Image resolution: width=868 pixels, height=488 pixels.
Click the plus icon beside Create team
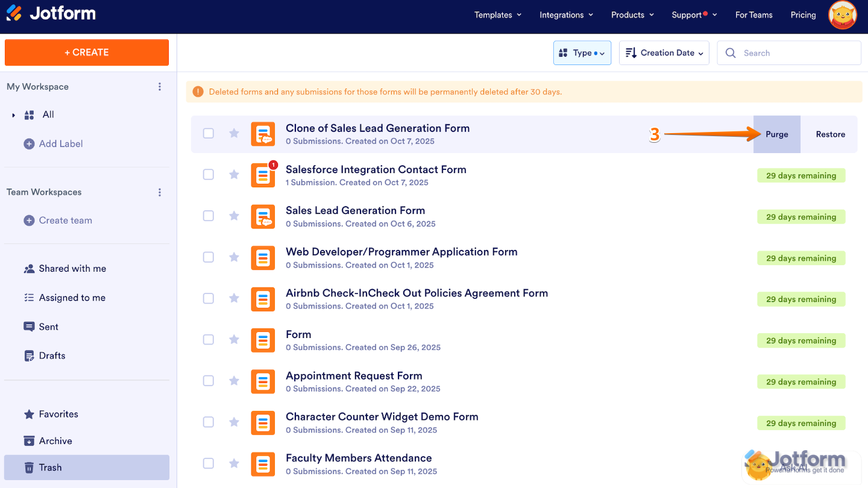coord(29,221)
